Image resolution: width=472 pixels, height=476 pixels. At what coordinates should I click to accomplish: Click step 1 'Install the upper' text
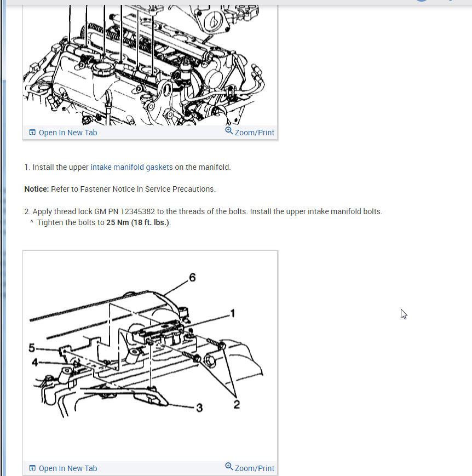coord(60,167)
